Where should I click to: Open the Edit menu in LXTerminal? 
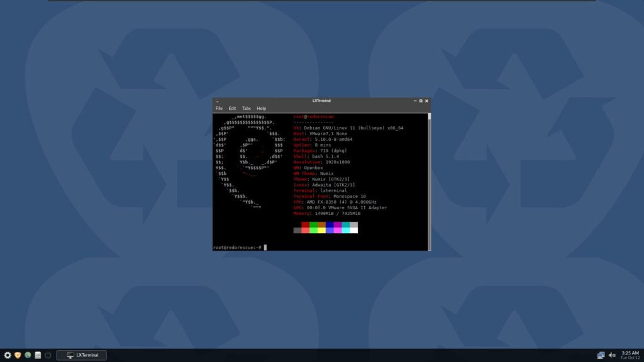click(232, 108)
